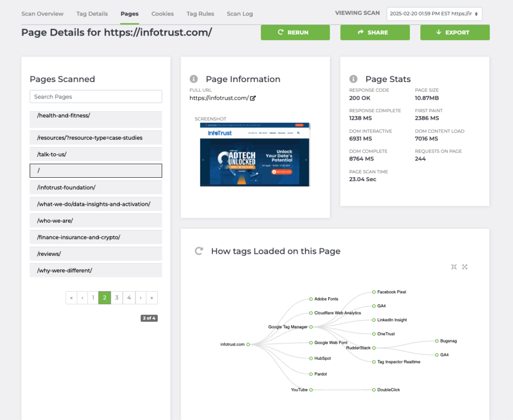Open the Viewing Scan dropdown
This screenshot has width=513, height=420.
tap(434, 14)
